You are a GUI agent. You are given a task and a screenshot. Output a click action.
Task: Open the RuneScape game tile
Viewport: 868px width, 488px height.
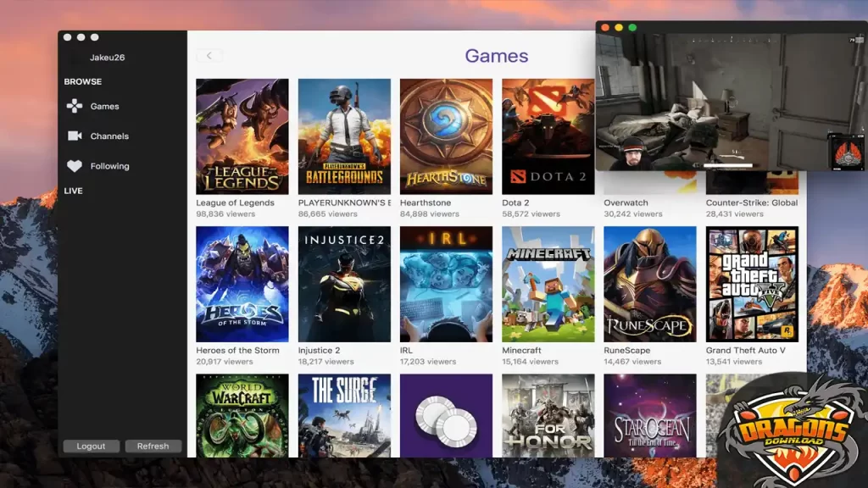(x=649, y=284)
